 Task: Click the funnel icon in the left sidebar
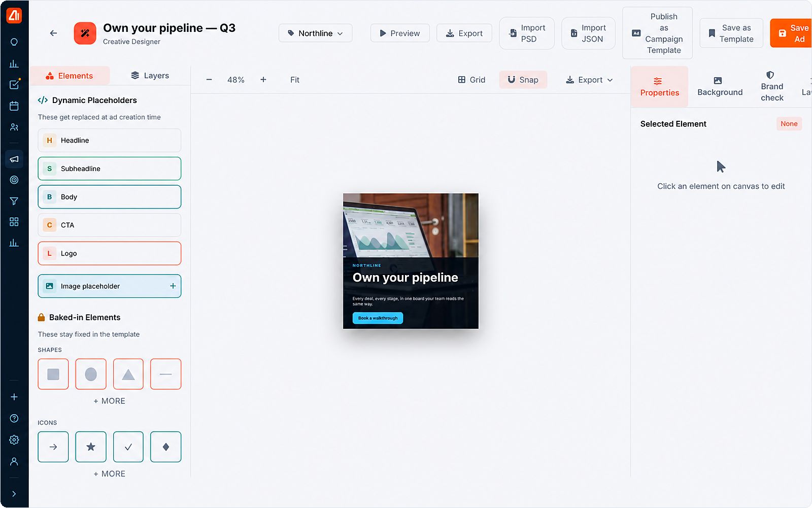tap(14, 201)
